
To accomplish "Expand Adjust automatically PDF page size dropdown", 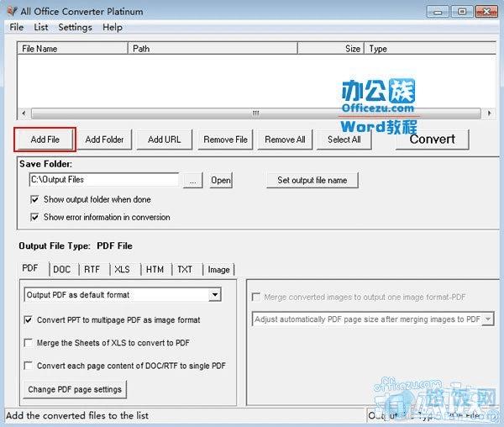I will coord(488,319).
